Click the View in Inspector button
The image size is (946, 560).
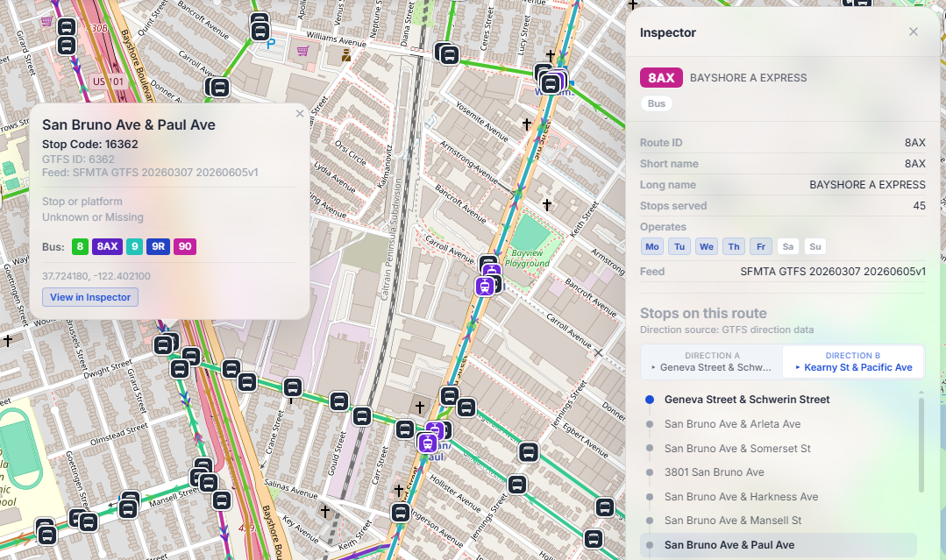pos(90,297)
